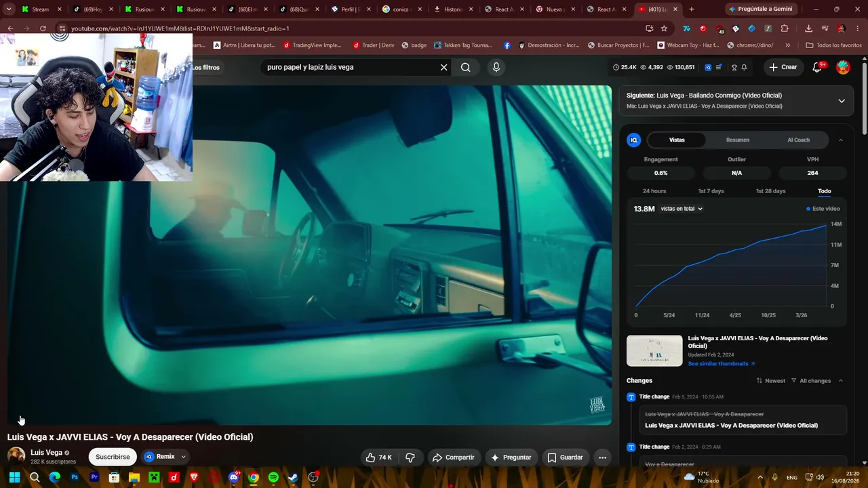Screen dimensions: 868x488
Task: Select the 1st 7 days range
Action: (711, 191)
